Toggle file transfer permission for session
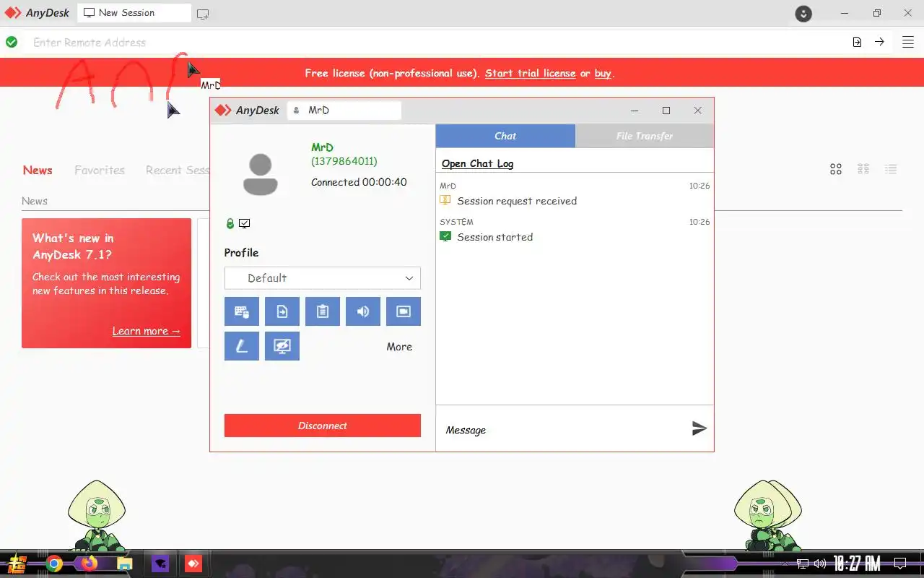924x578 pixels. (282, 311)
